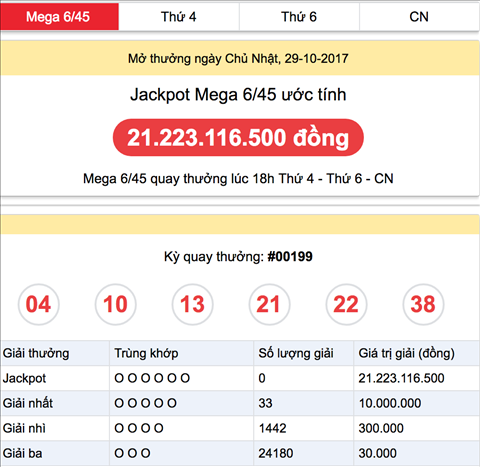Select the Giải ba row label
Screen dimensions: 480x467
(x=22, y=453)
